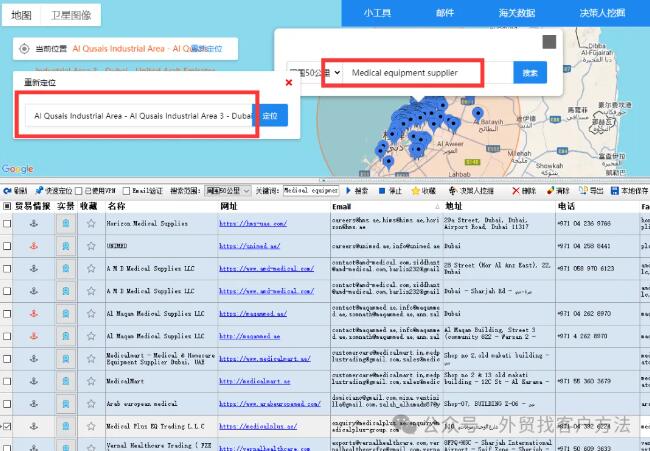Viewport: 650px width, 451px height.
Task: Toggle the 已使用VPN checkbox
Action: coord(79,191)
